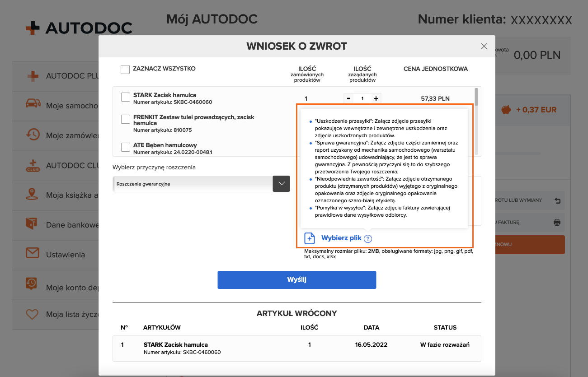Open Moje konto depozytowe menu item
588x377 pixels.
coord(56,284)
